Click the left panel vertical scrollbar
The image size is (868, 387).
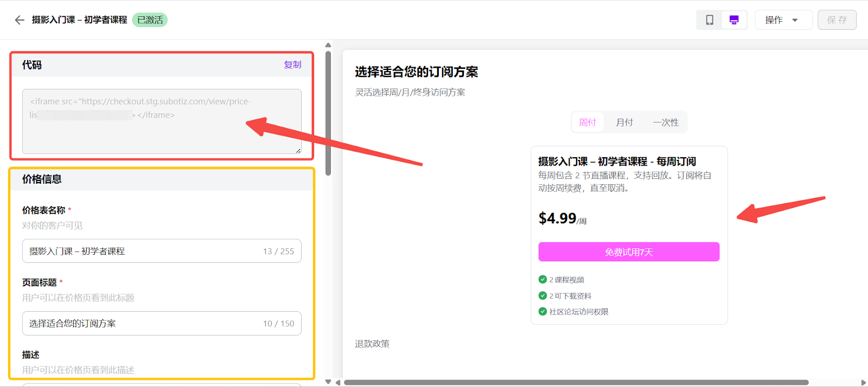coord(328,114)
